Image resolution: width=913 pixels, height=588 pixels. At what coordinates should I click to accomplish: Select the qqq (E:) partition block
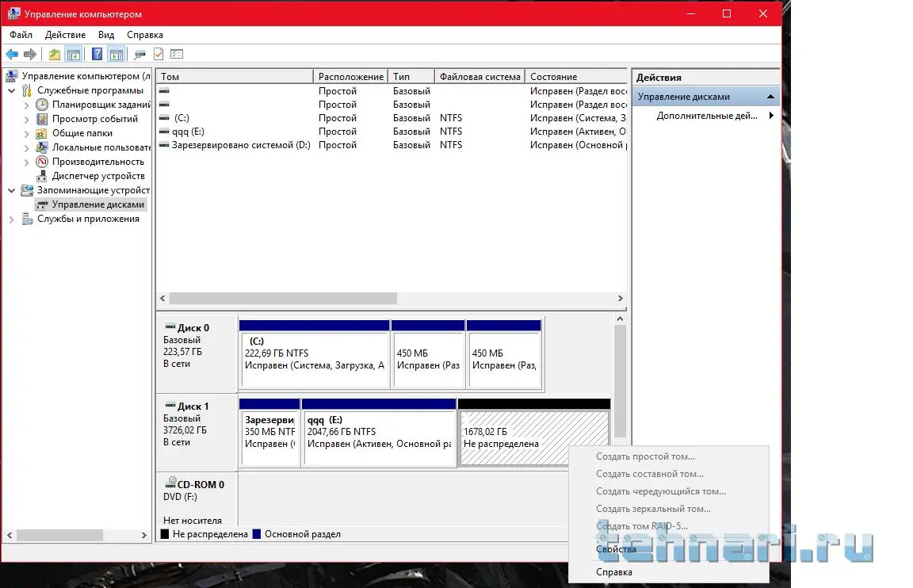click(379, 437)
